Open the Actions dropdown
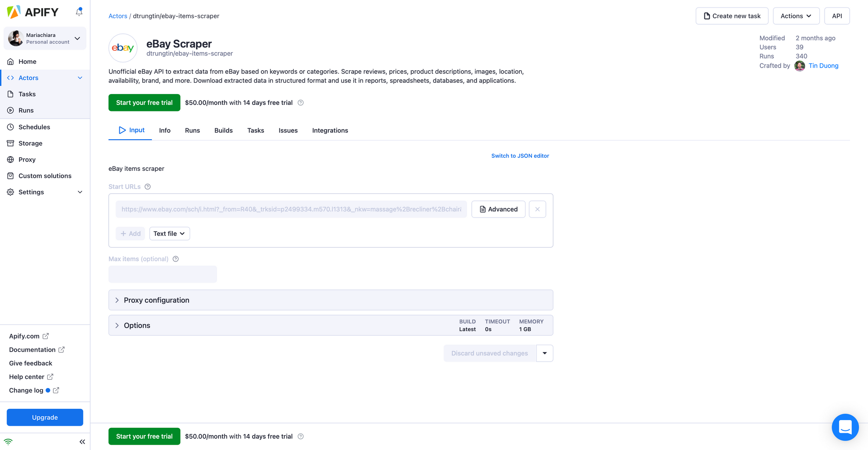The width and height of the screenshot is (868, 450). tap(796, 16)
